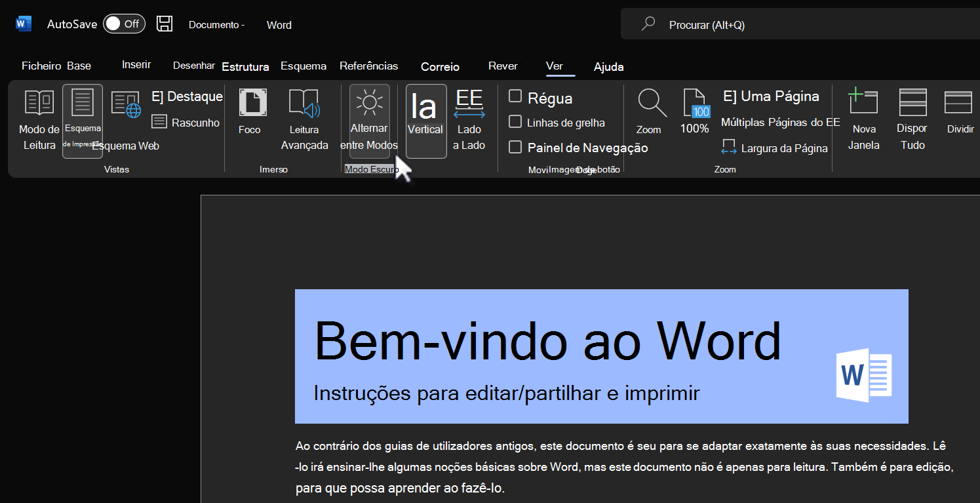Viewport: 980px width, 503px height.
Task: Click the Word application logo icon
Action: (x=24, y=24)
